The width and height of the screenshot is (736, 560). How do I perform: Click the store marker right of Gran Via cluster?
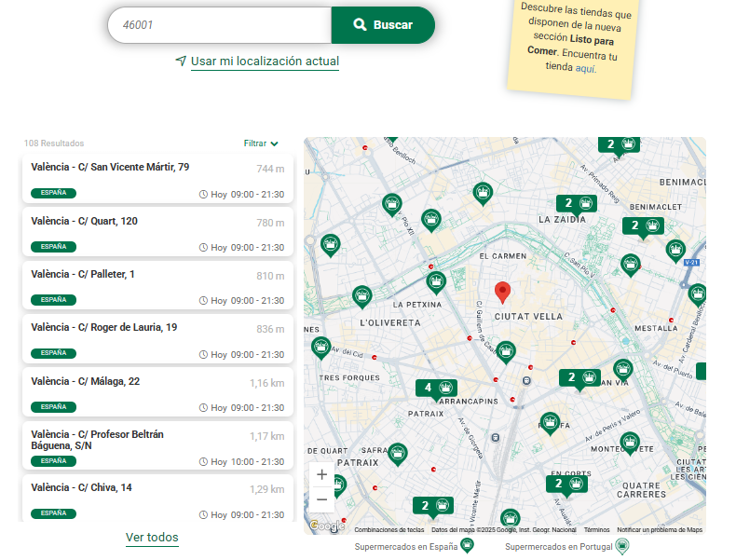tap(623, 370)
